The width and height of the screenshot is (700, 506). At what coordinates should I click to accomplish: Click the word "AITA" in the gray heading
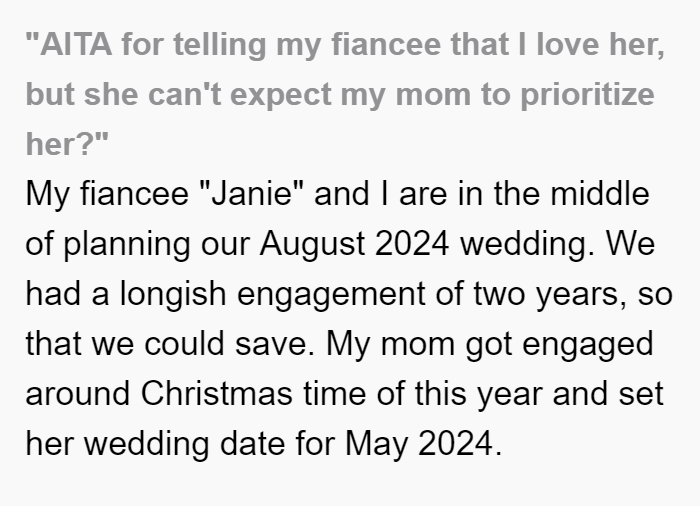[x=76, y=45]
